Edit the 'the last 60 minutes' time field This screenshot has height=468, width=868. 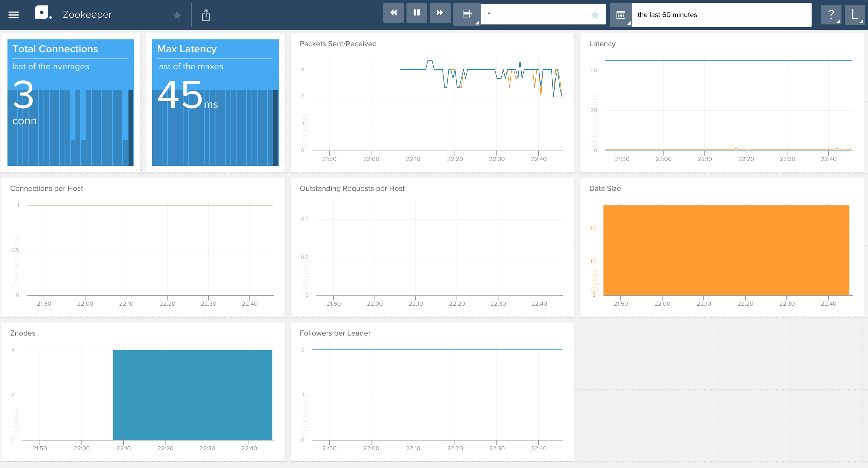coord(722,15)
